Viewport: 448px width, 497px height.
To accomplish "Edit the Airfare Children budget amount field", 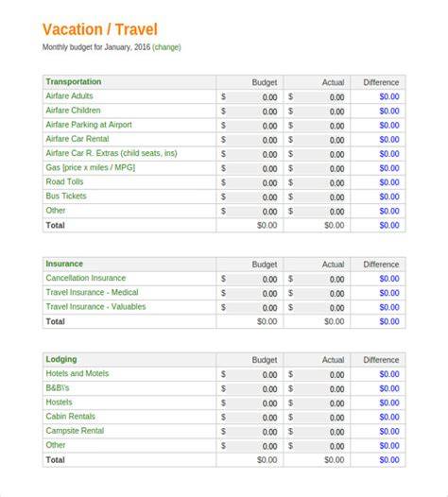I will tap(252, 111).
